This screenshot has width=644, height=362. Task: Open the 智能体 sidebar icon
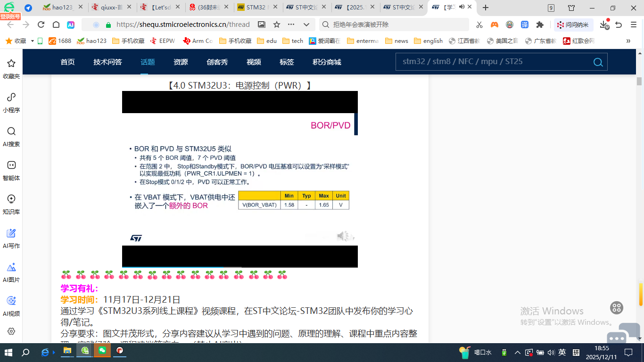click(11, 169)
